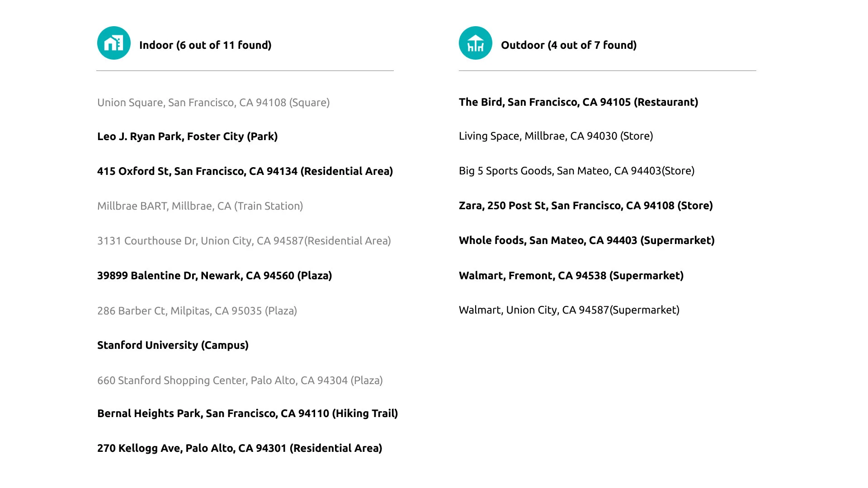Choose Leo J. Ryan Park, Foster City
This screenshot has width=868, height=488.
coord(188,136)
